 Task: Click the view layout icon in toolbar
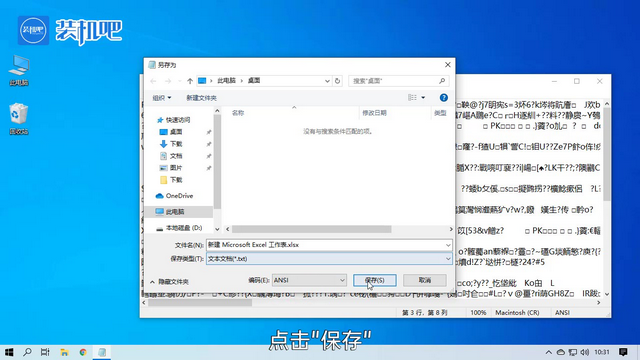(x=412, y=98)
